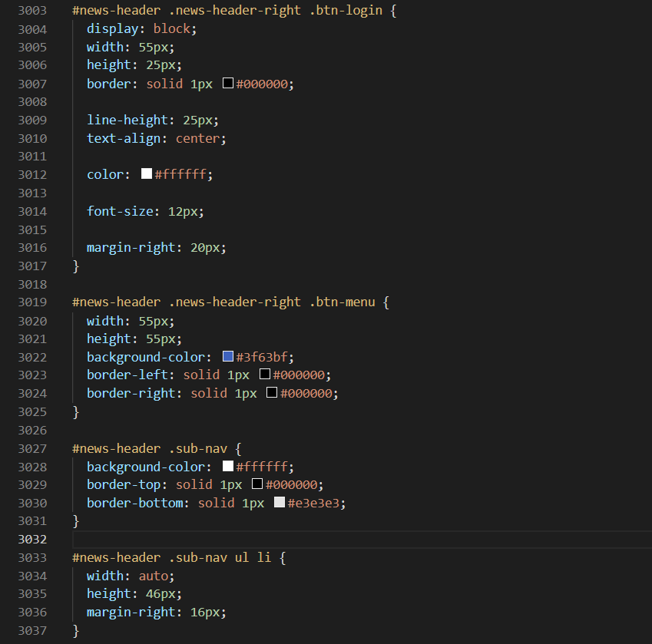
Task: Click the 'line-height' property
Action: 127,120
